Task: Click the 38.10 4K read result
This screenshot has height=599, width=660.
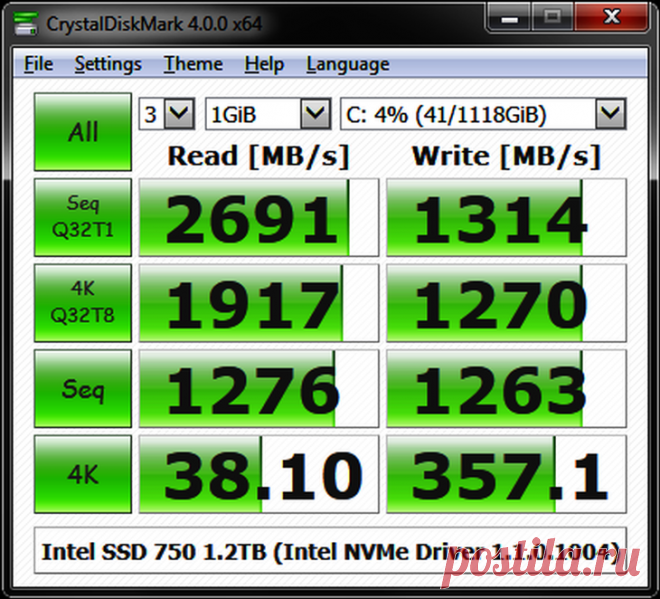Action: tap(259, 474)
